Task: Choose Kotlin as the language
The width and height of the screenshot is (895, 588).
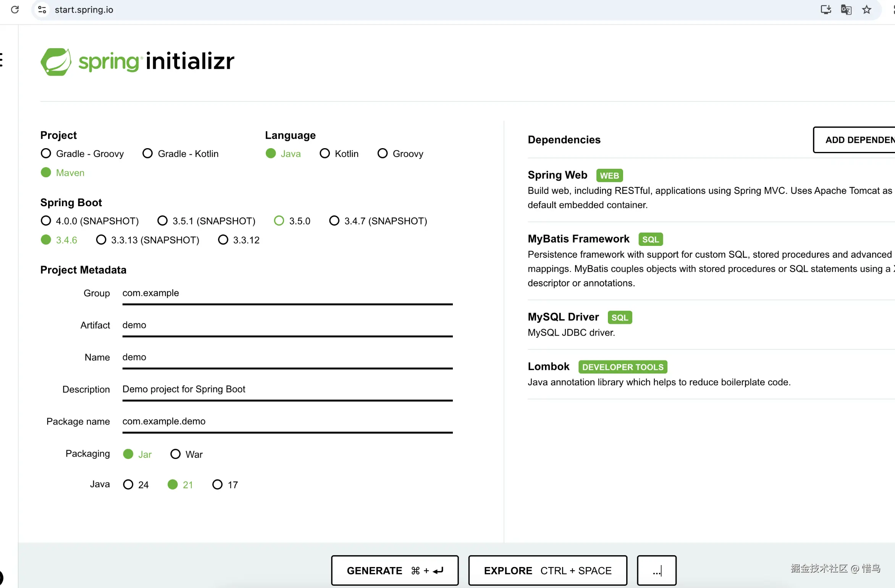Action: [325, 153]
